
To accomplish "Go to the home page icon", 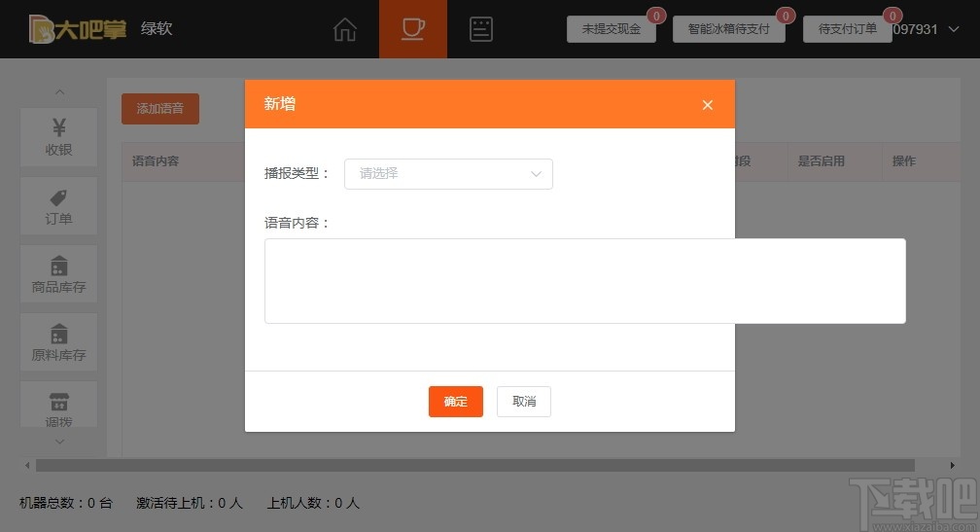I will [x=345, y=29].
